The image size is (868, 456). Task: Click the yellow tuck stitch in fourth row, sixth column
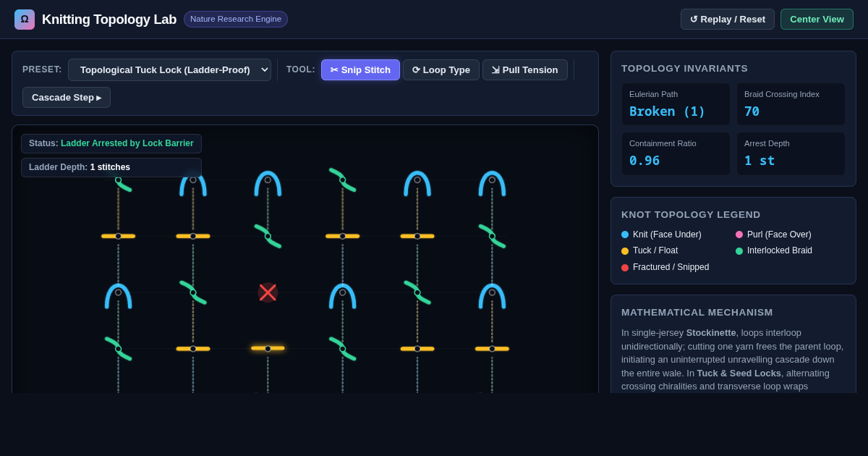(492, 349)
